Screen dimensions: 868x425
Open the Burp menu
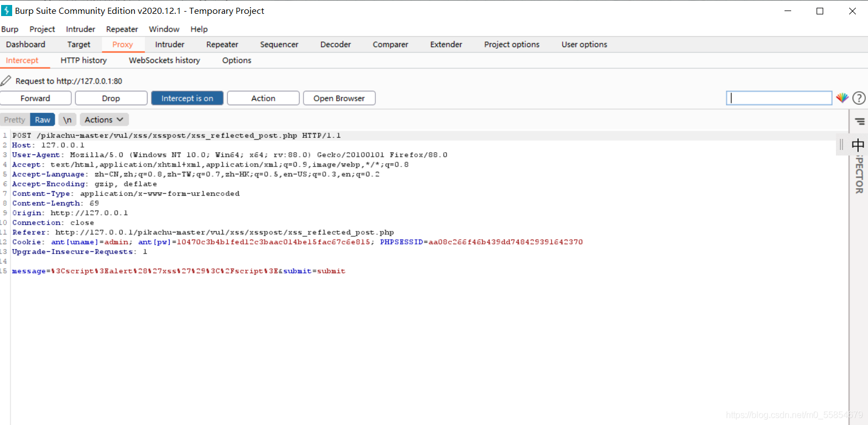pyautogui.click(x=10, y=29)
